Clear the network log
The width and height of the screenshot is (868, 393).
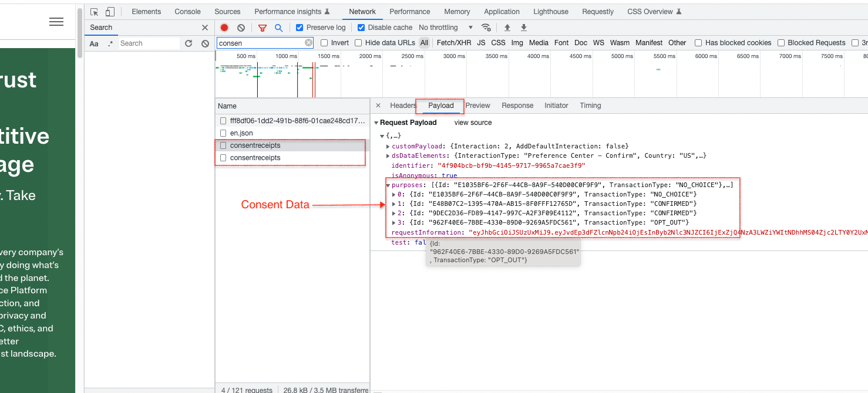240,27
